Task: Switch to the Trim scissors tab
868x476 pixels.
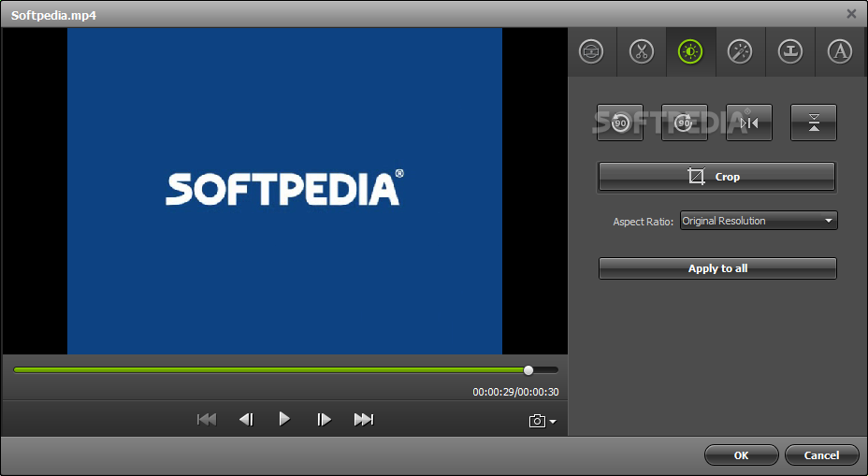Action: (x=641, y=52)
